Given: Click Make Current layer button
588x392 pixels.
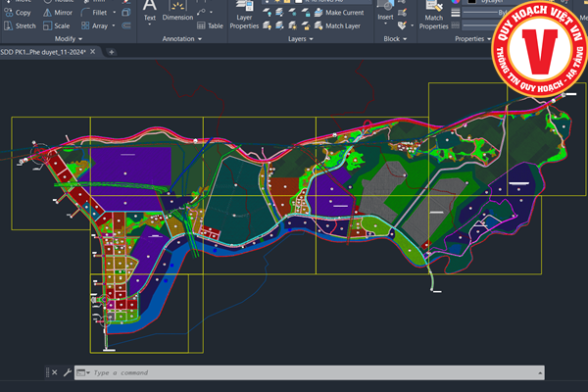Looking at the screenshot, I should (339, 13).
